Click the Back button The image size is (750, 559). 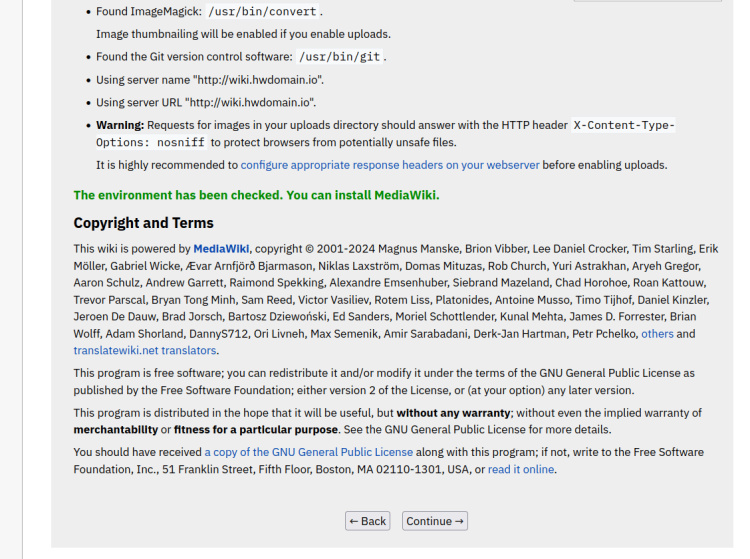[x=367, y=521]
